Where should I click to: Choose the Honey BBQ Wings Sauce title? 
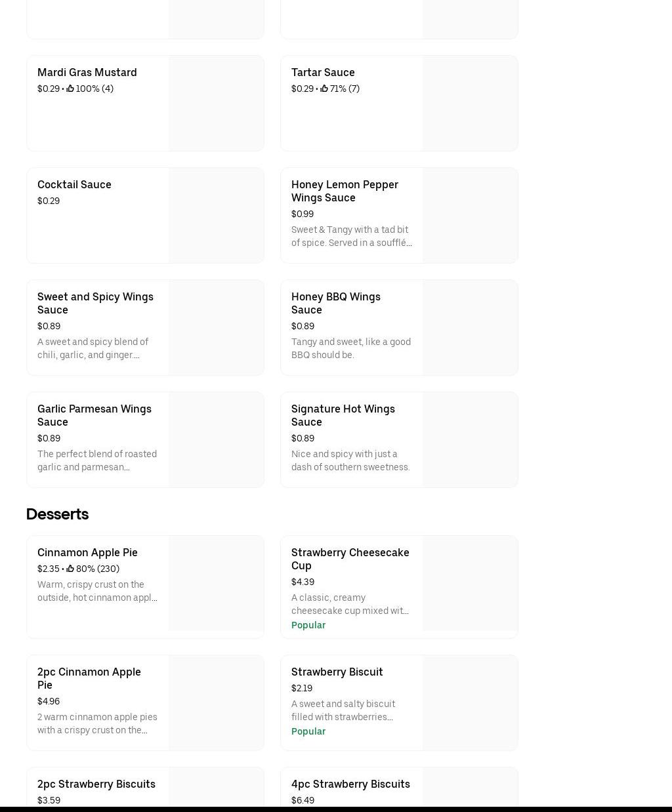335,303
